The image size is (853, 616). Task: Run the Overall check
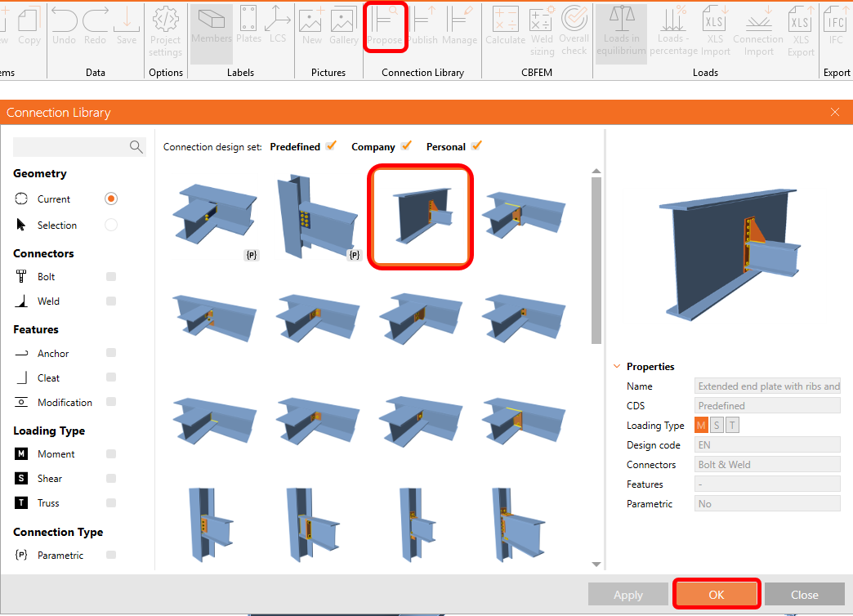(574, 32)
